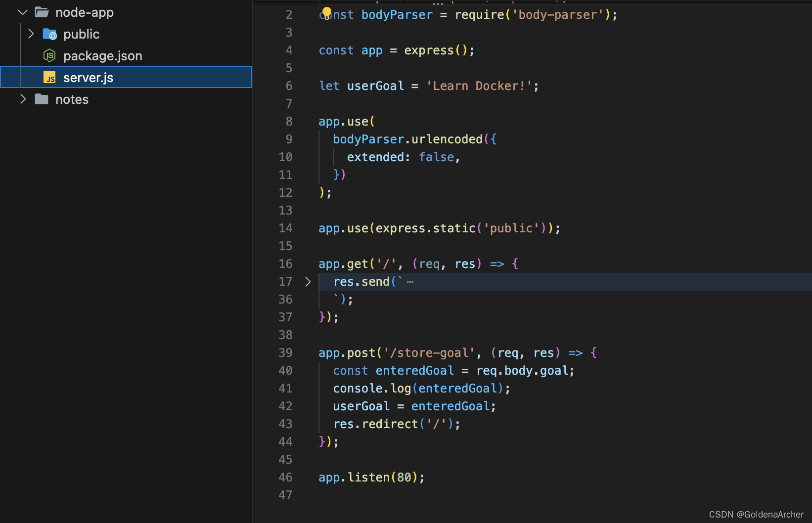Open package.json in the explorer
The width and height of the screenshot is (812, 523).
tap(103, 56)
